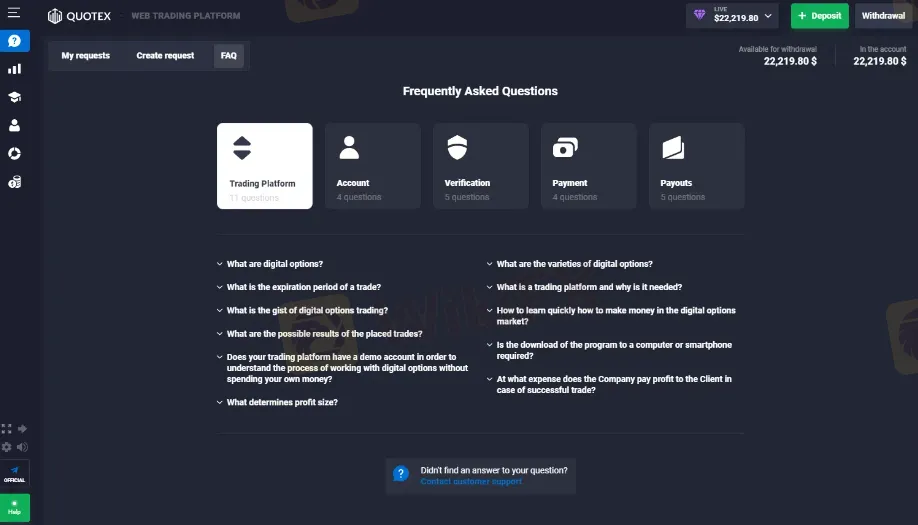Screen dimensions: 918x525
Task: Open the user account sidebar icon
Action: coord(15,125)
